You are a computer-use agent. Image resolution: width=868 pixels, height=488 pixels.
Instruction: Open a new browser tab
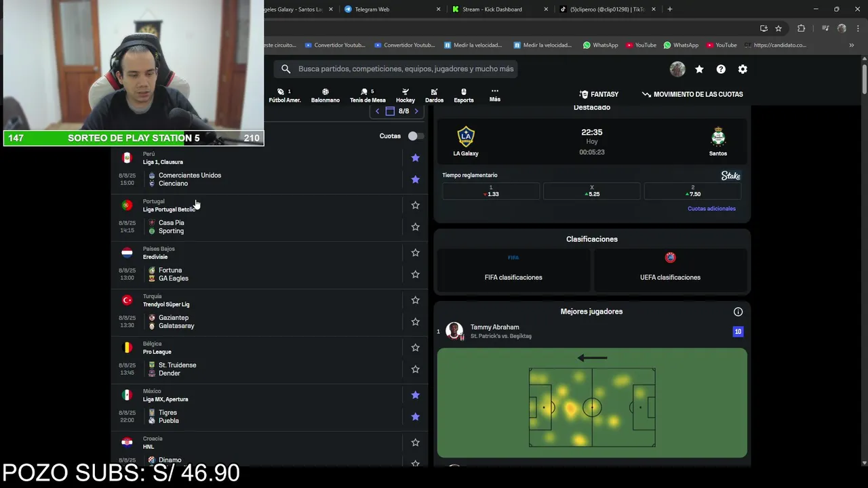coord(669,9)
